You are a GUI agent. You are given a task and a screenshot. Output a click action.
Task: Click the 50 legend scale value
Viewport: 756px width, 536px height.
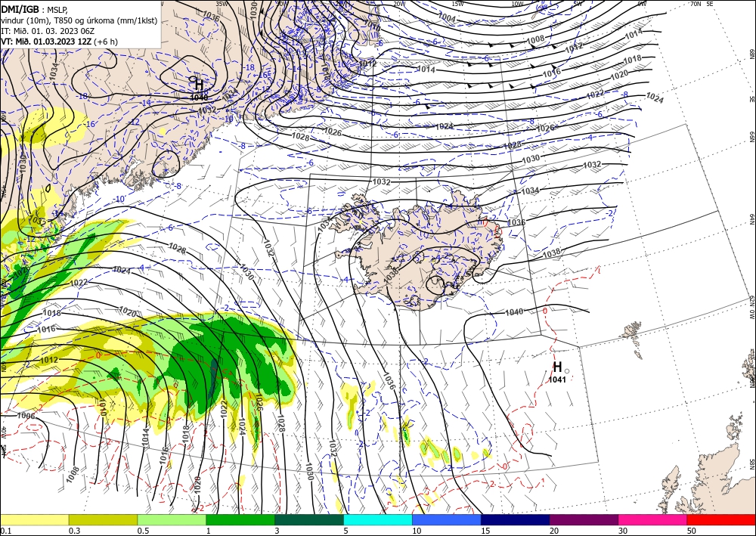[x=692, y=531]
